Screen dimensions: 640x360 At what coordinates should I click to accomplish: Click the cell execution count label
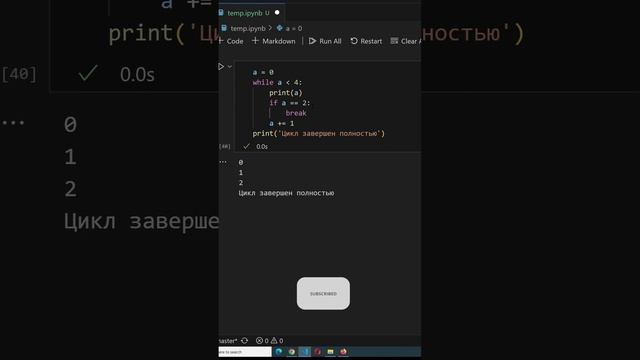(225, 146)
